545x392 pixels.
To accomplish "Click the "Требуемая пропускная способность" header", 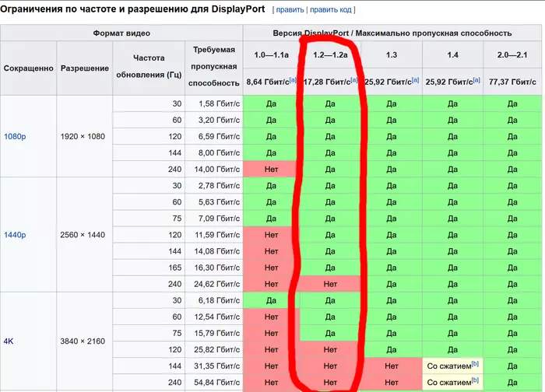I will point(214,66).
